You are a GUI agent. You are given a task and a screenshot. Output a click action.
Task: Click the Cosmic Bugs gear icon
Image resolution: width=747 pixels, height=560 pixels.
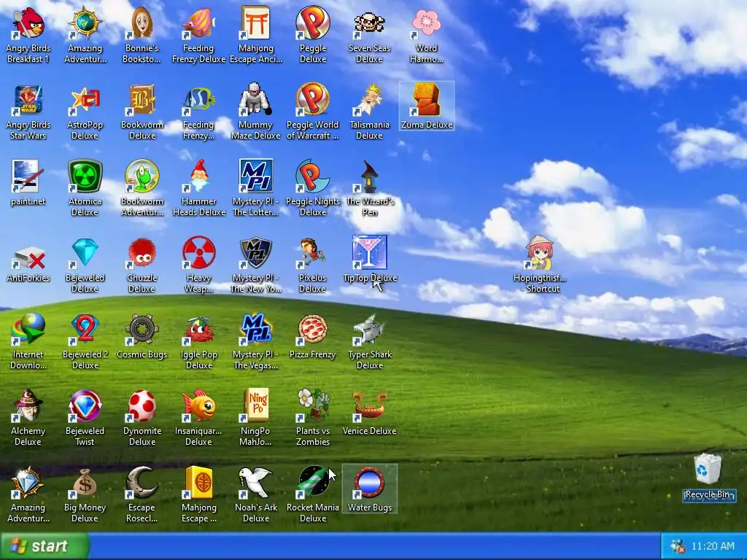(x=142, y=330)
